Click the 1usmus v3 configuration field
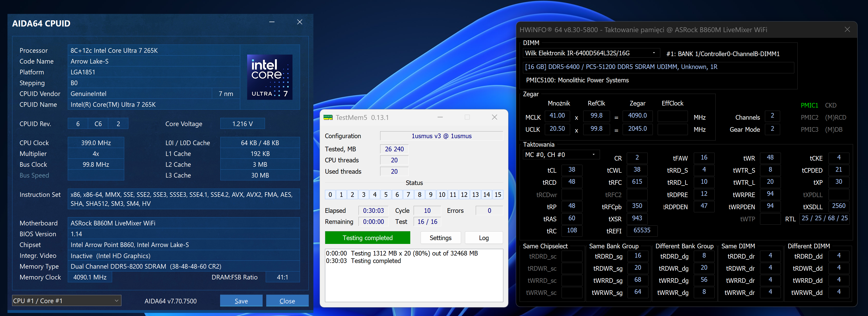The width and height of the screenshot is (868, 316). (x=441, y=136)
